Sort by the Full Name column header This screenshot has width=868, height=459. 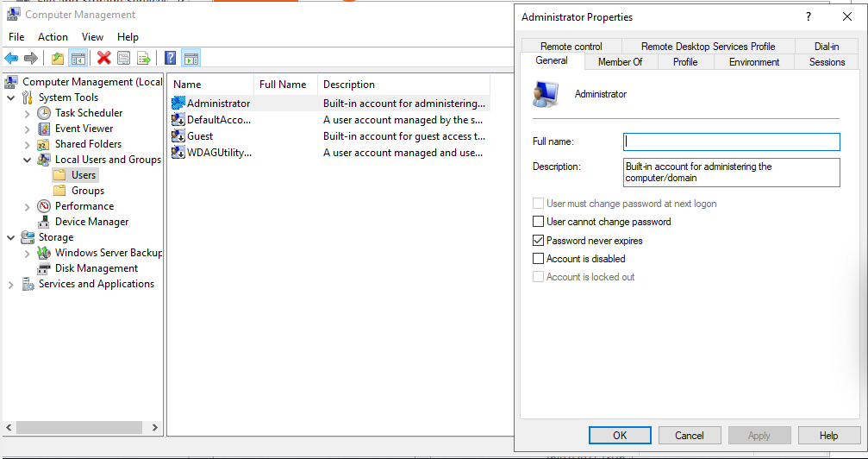(285, 85)
